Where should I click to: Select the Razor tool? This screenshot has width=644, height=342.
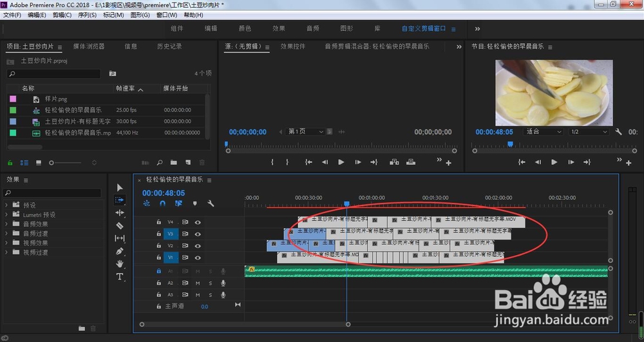point(120,225)
